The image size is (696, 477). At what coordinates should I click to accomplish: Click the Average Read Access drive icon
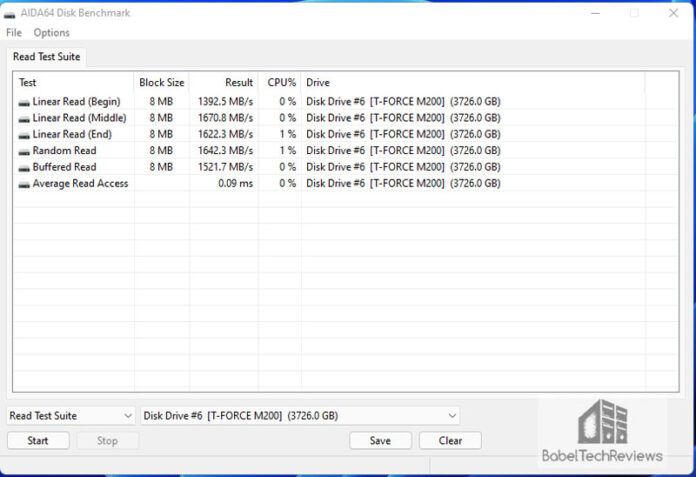coord(24,185)
